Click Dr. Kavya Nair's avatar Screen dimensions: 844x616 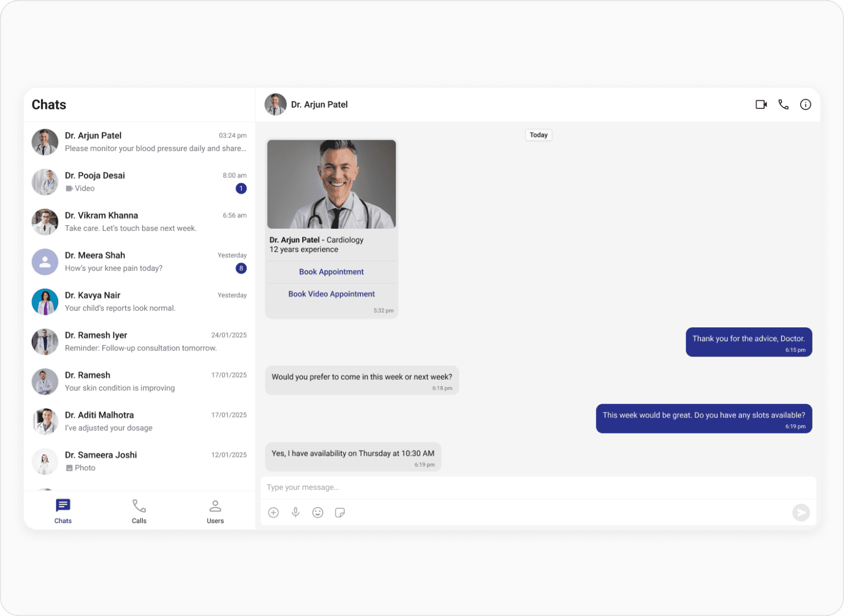(45, 302)
